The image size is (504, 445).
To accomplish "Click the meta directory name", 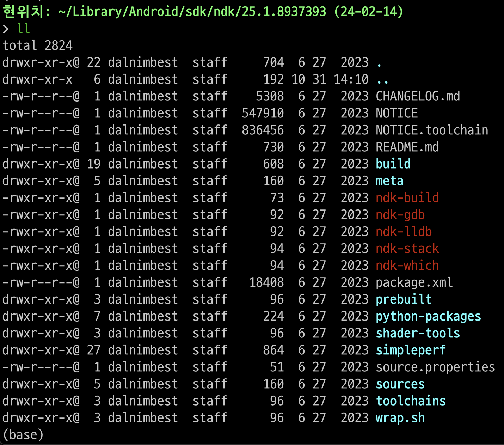I will coord(389,181).
